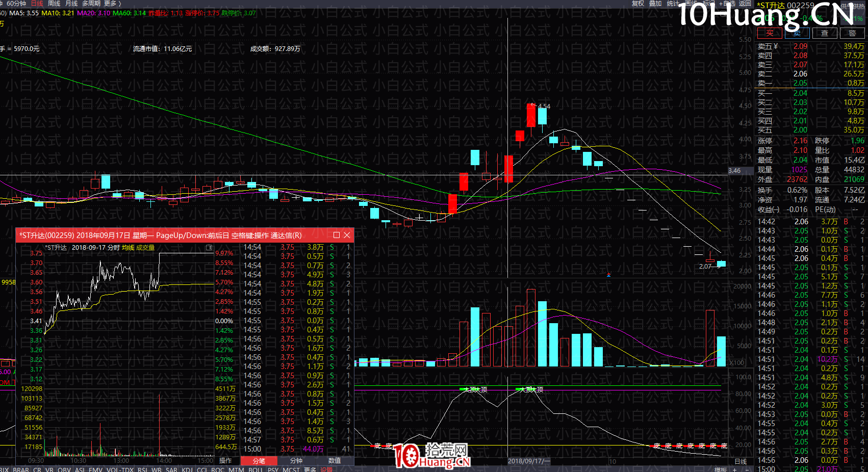Expand 更多 periods at top

pos(112,4)
